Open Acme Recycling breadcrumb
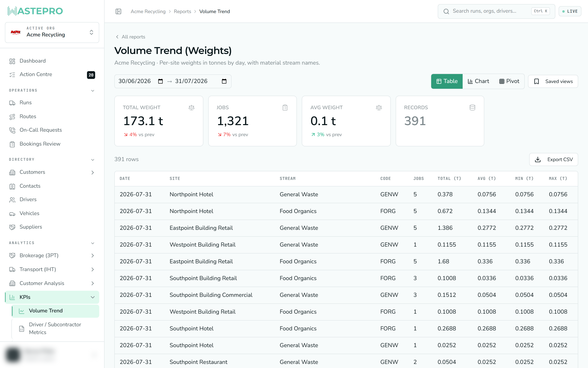This screenshot has width=588, height=368. pos(148,11)
